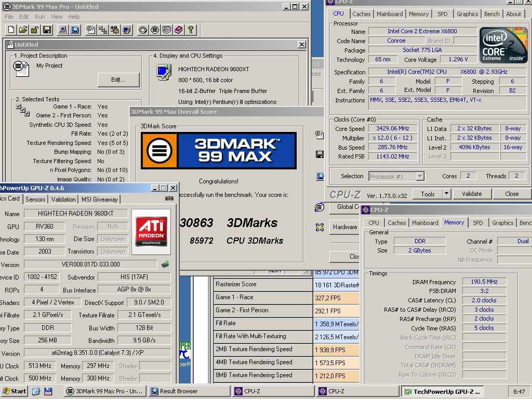Viewport: 532px width, 399px height.
Task: Click the project description toolbar icon
Action: 90,30
